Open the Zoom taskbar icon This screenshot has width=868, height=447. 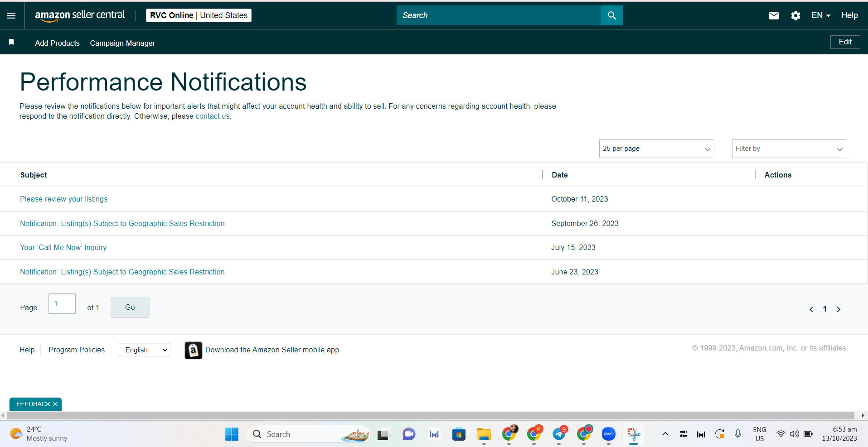tap(609, 434)
